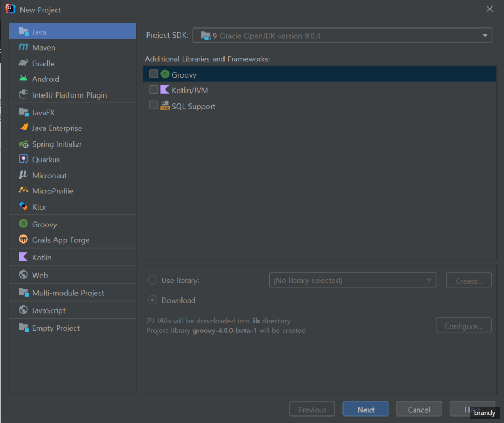Screen dimensions: 504x423
Task: Click the Cancel button
Action: [x=419, y=409]
